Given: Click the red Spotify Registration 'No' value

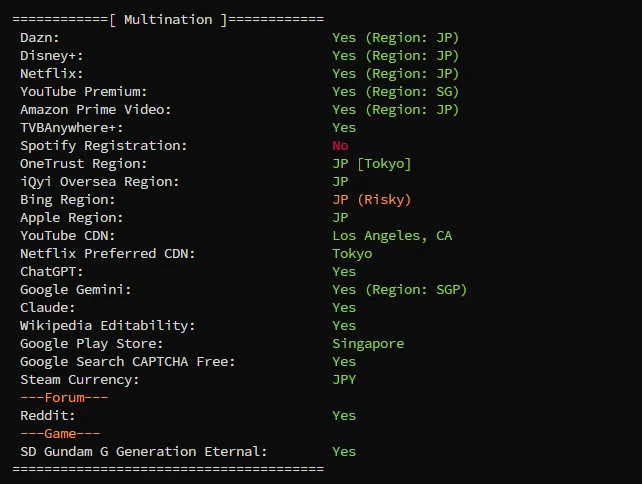Looking at the screenshot, I should coord(340,145).
